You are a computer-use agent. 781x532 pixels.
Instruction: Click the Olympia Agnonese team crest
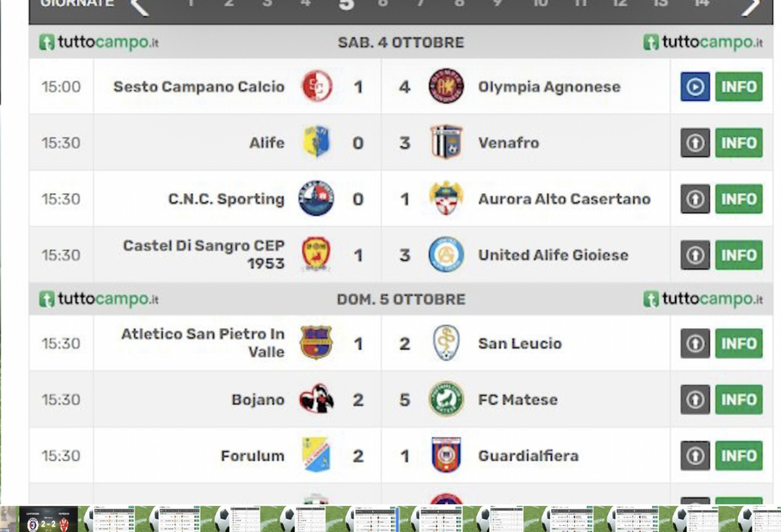446,86
